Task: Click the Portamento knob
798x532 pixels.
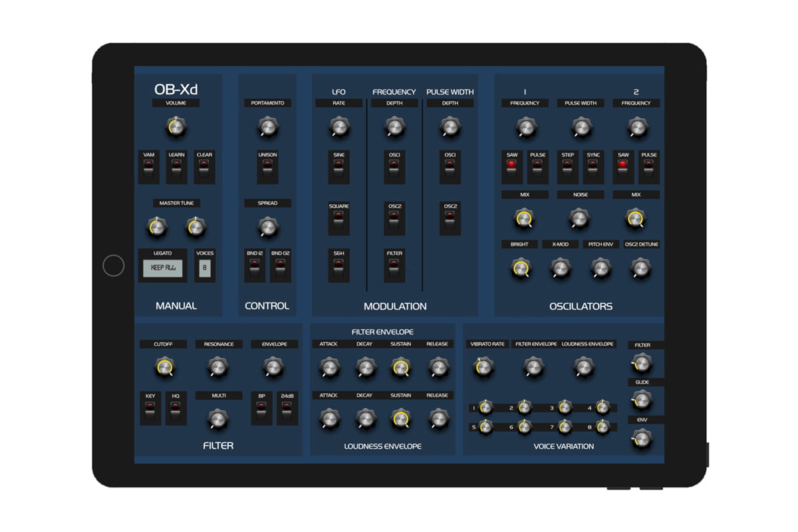Action: point(267,127)
